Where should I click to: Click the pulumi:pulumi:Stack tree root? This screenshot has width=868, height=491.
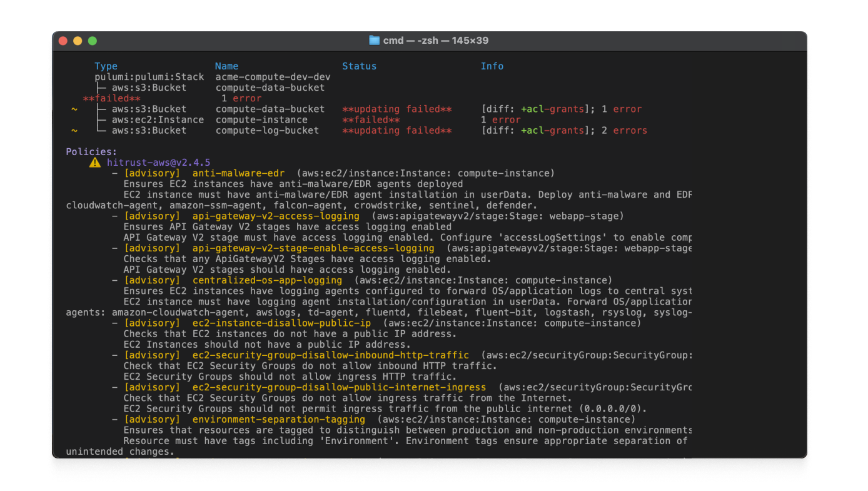(x=149, y=77)
